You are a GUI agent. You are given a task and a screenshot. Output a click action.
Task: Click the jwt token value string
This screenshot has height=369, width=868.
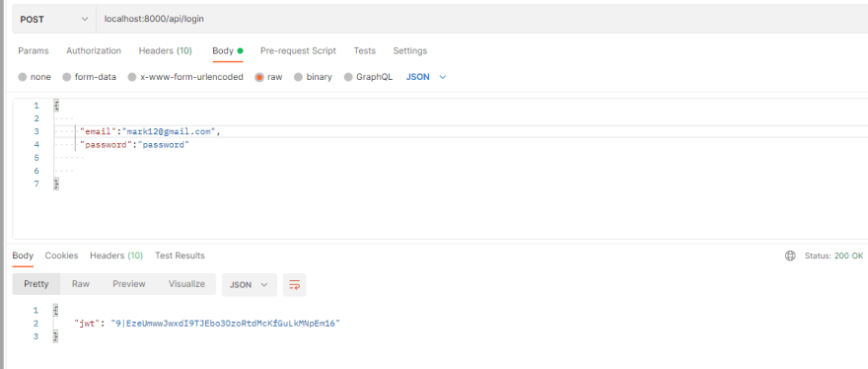[225, 324]
